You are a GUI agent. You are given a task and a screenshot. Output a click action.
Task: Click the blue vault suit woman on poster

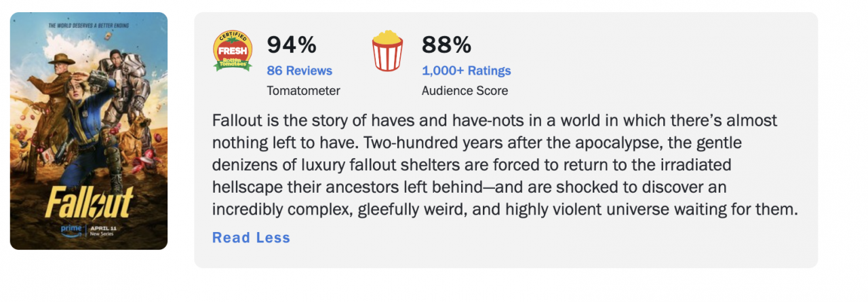[x=87, y=119]
